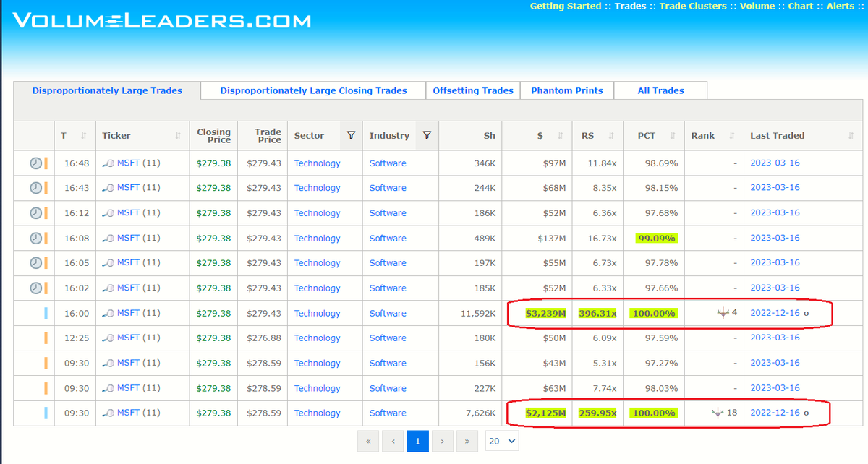The image size is (868, 464).
Task: Open the All Trades tab
Action: (660, 90)
